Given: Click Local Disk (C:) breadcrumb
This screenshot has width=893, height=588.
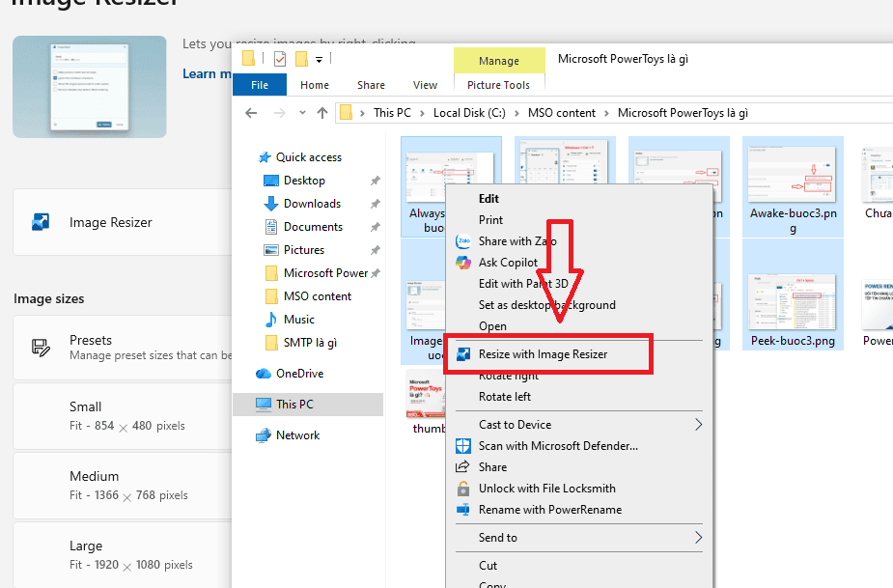Looking at the screenshot, I should (469, 113).
